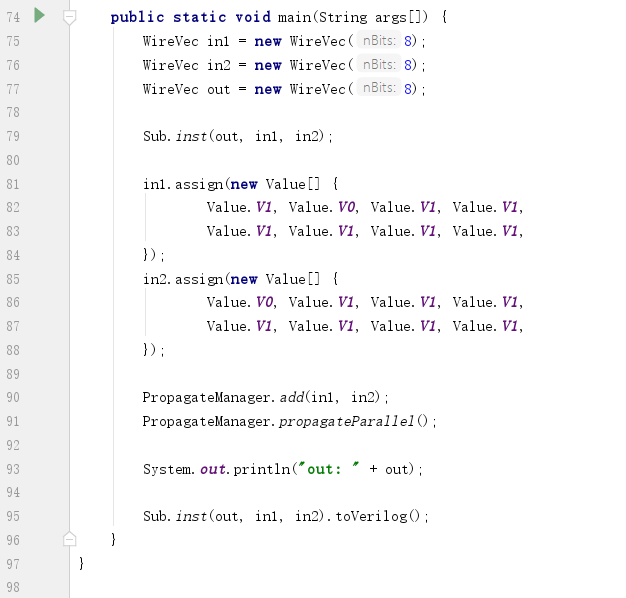Click closing brace on line 96
Image resolution: width=626 pixels, height=598 pixels.
point(113,539)
